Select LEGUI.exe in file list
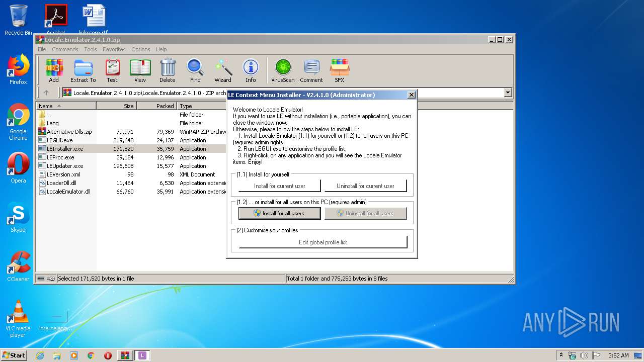The height and width of the screenshot is (362, 644). [x=131, y=140]
